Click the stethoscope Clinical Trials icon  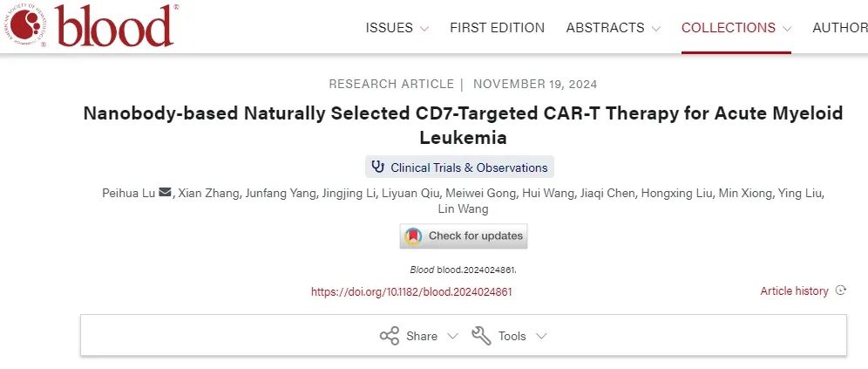[377, 167]
